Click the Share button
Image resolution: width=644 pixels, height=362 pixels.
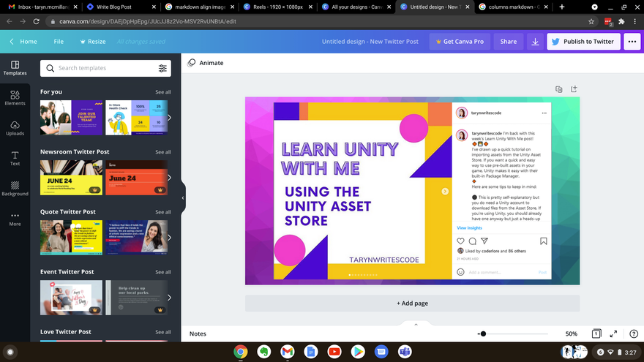508,42
